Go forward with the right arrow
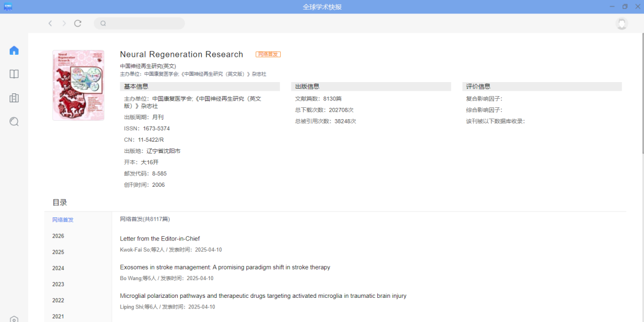The height and width of the screenshot is (322, 644). (x=64, y=23)
